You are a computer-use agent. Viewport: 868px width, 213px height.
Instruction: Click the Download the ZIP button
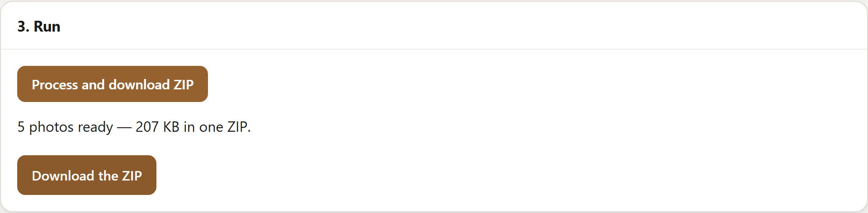click(x=87, y=175)
